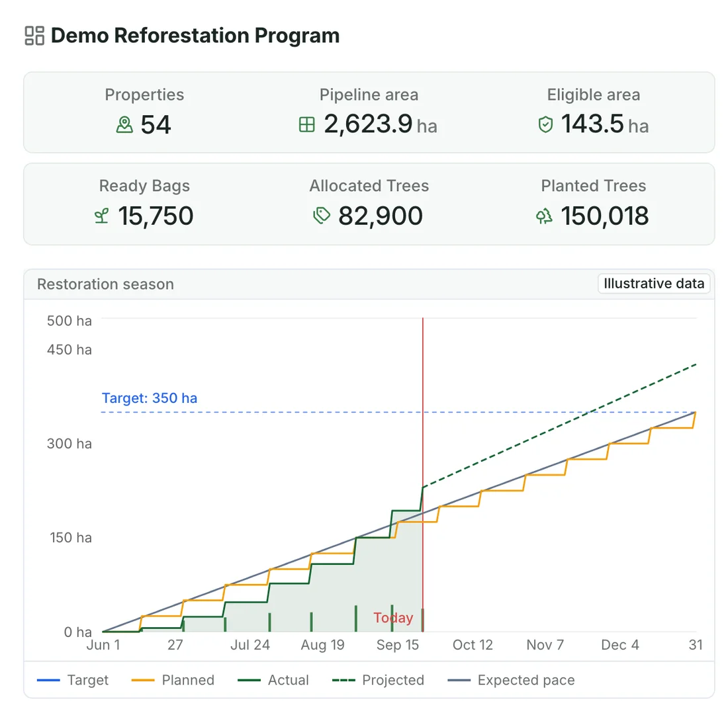The height and width of the screenshot is (717, 728).
Task: Click the Eligible area value 143.5
Action: click(x=592, y=124)
